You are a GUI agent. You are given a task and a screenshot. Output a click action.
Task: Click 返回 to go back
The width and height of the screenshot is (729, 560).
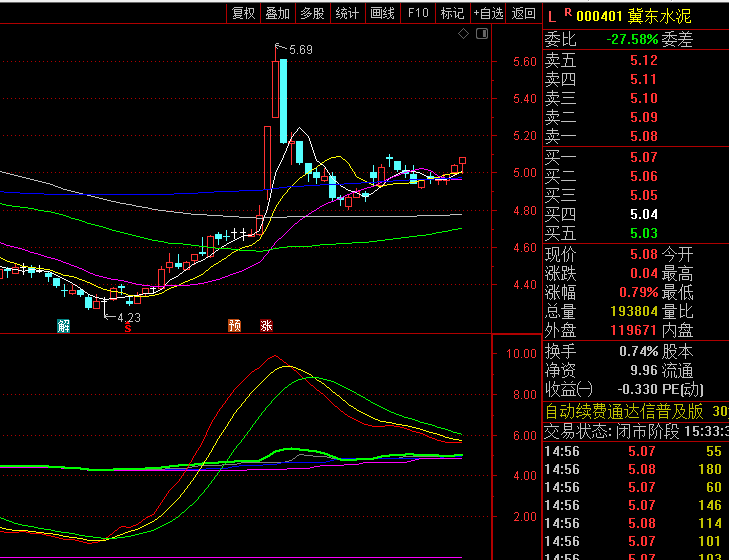(x=523, y=13)
